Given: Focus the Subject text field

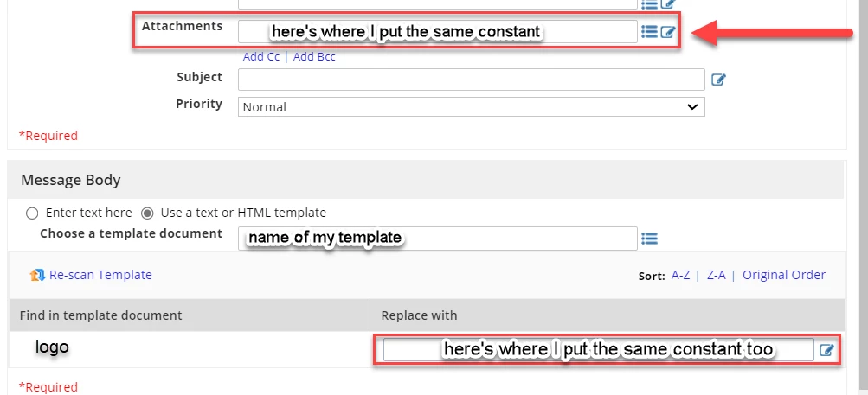Looking at the screenshot, I should [471, 80].
